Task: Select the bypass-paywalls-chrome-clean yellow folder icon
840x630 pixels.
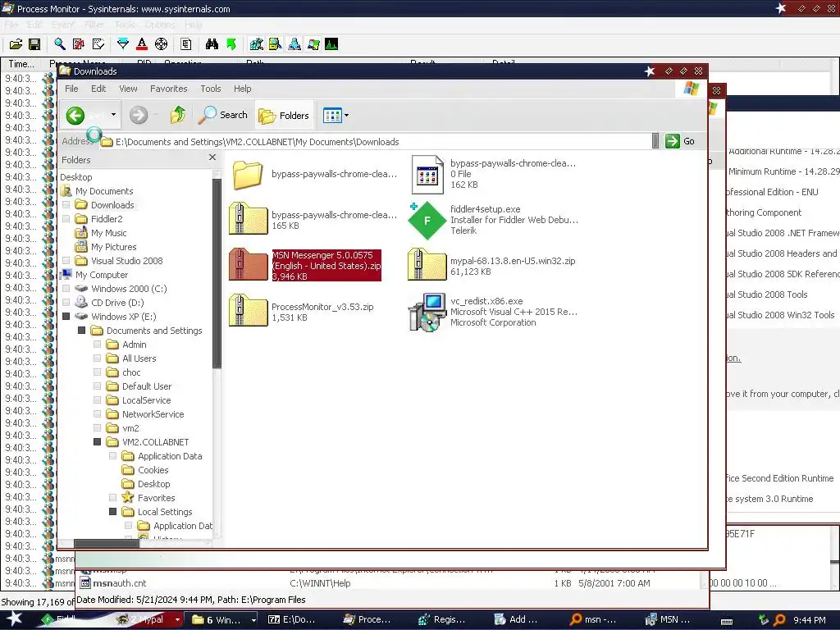Action: coord(248,175)
